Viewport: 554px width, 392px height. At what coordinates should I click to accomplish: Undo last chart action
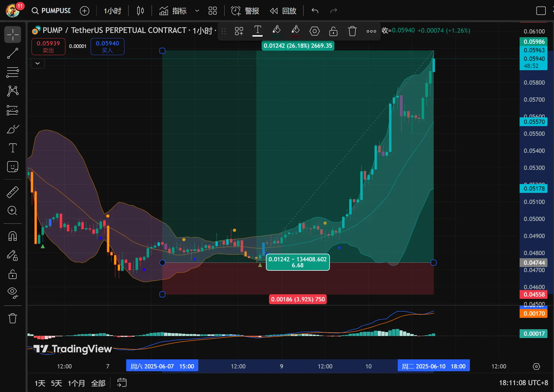(315, 11)
